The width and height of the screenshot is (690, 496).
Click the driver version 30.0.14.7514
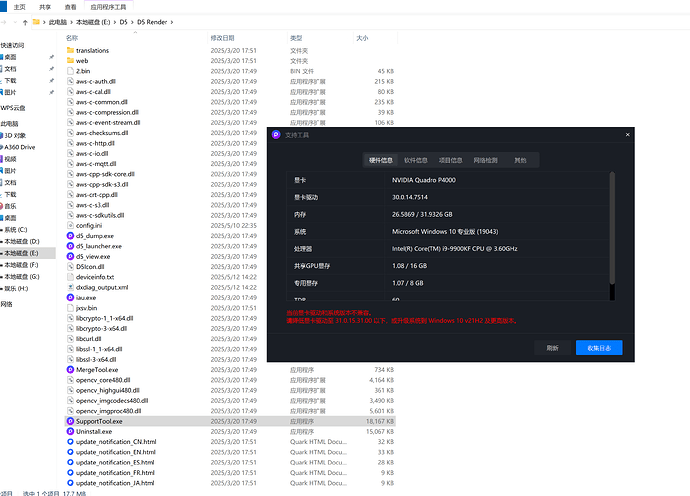tap(410, 197)
